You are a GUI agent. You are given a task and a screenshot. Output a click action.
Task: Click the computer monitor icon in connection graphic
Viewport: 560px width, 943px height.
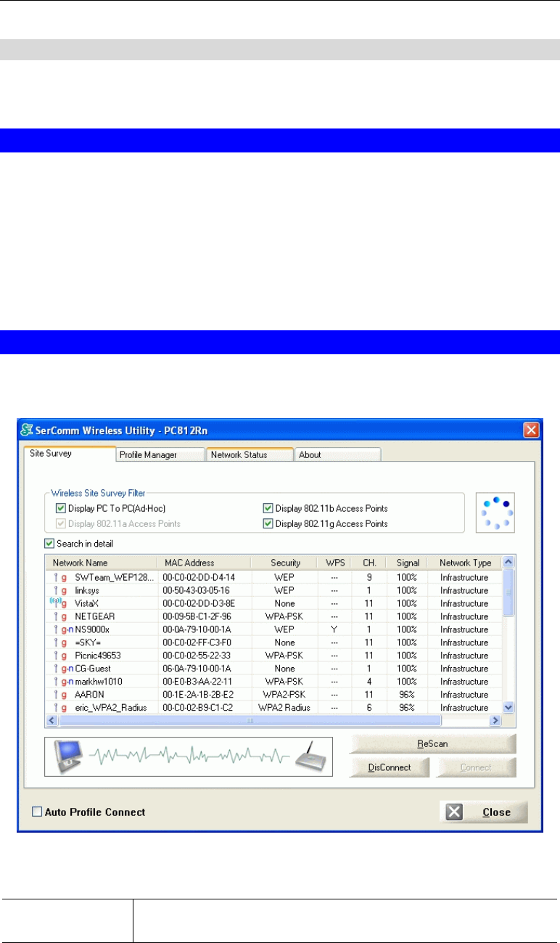pos(70,757)
